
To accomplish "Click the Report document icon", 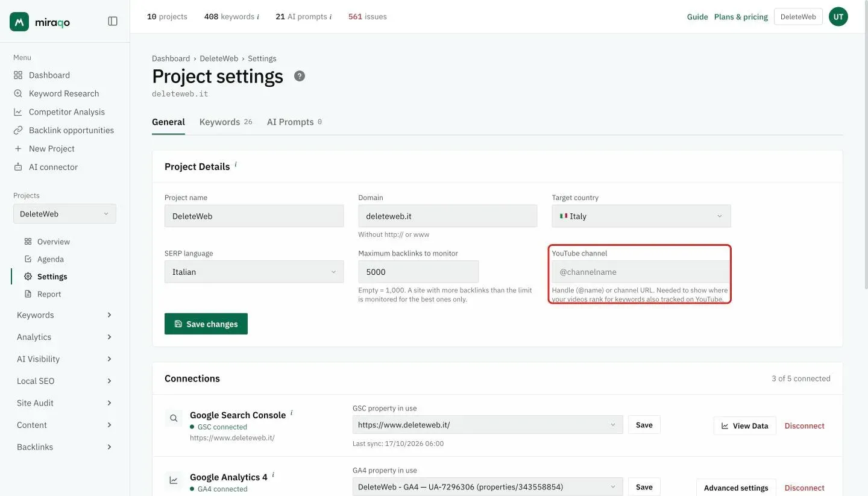I will 28,294.
